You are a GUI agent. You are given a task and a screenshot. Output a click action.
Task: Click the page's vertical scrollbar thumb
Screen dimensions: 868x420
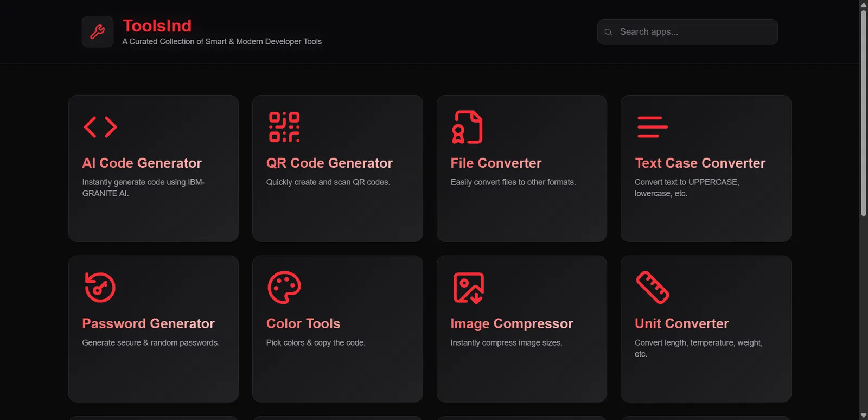[x=863, y=113]
